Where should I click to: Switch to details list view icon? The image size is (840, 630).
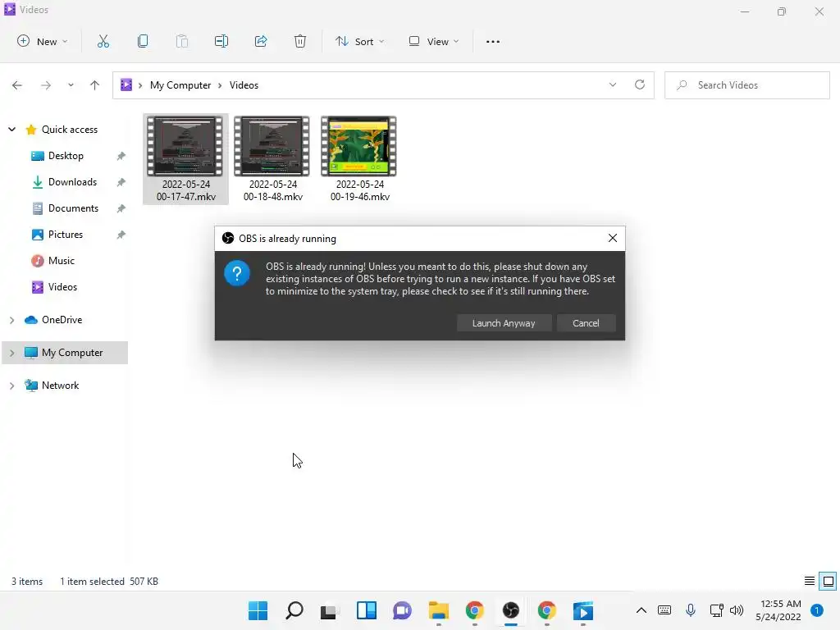[810, 581]
